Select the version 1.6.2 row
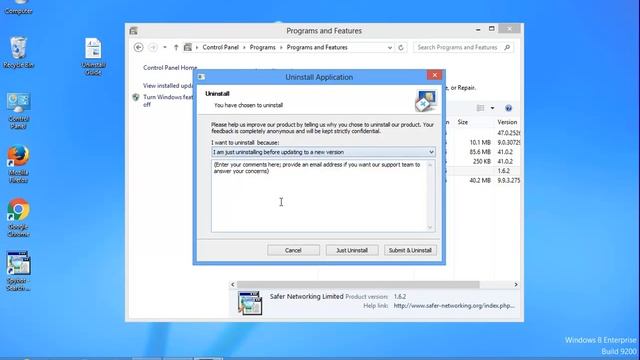 484,171
